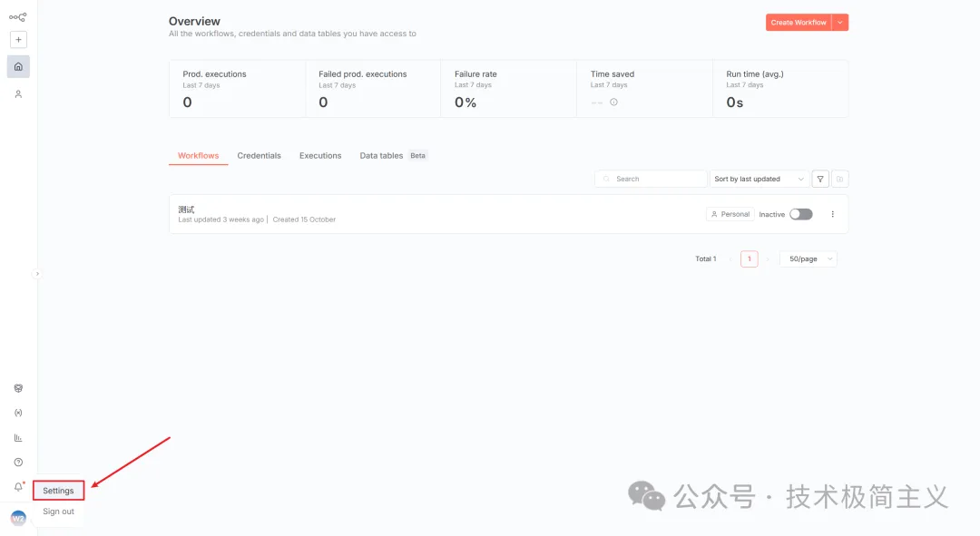Open the three-dot menu for 测试 workflow

(832, 214)
